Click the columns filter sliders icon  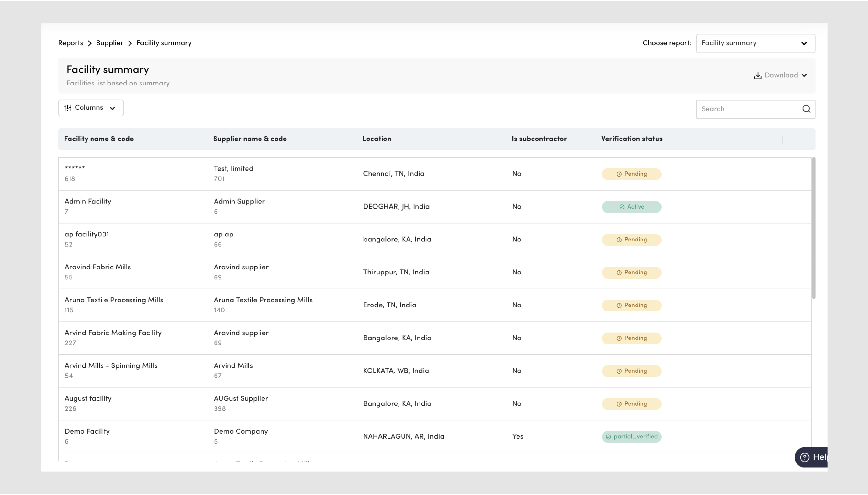[68, 108]
